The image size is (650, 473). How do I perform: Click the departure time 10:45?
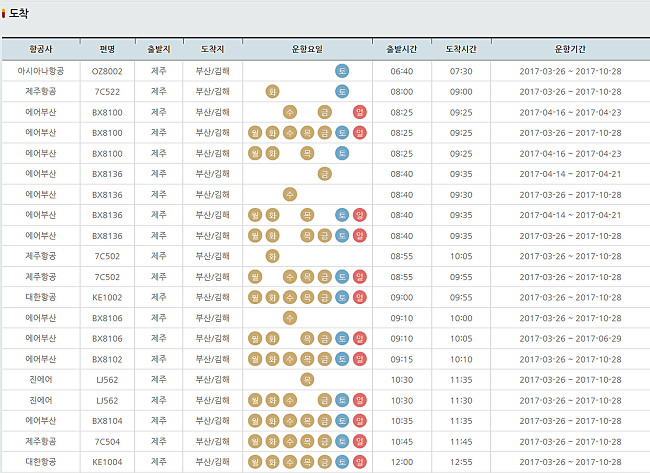(402, 441)
